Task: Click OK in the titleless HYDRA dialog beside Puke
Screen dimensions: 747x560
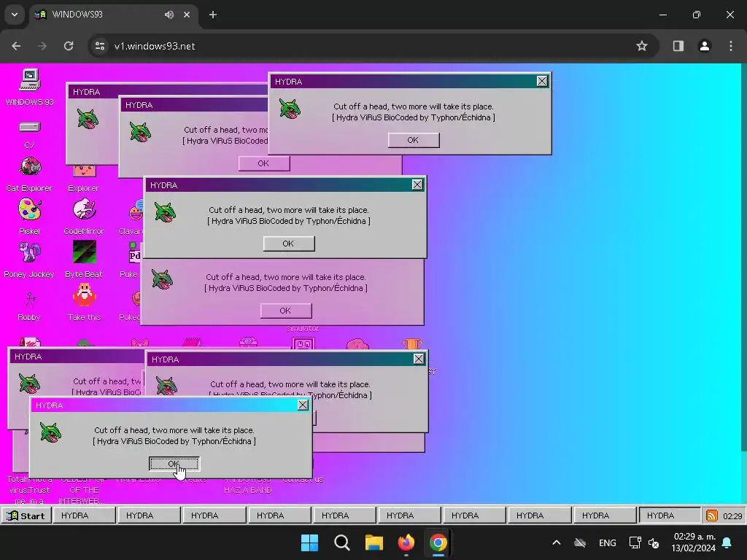Action: point(286,311)
